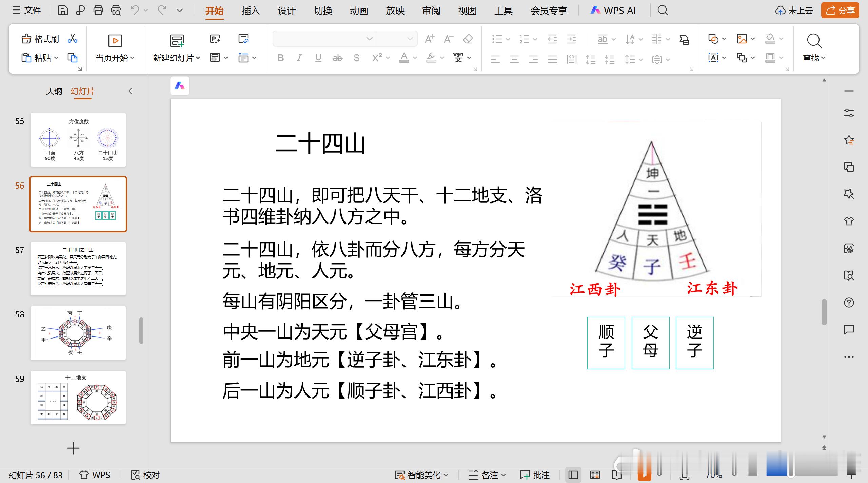This screenshot has width=868, height=483.
Task: Select slide 57 thumbnail 二十四山之四正
Action: (x=78, y=268)
